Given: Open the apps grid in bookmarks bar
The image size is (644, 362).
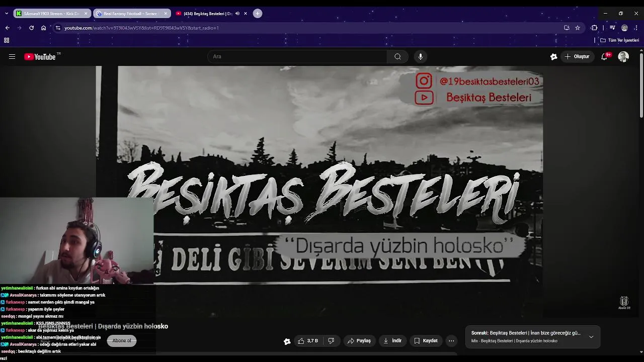Looking at the screenshot, I should coord(7,40).
